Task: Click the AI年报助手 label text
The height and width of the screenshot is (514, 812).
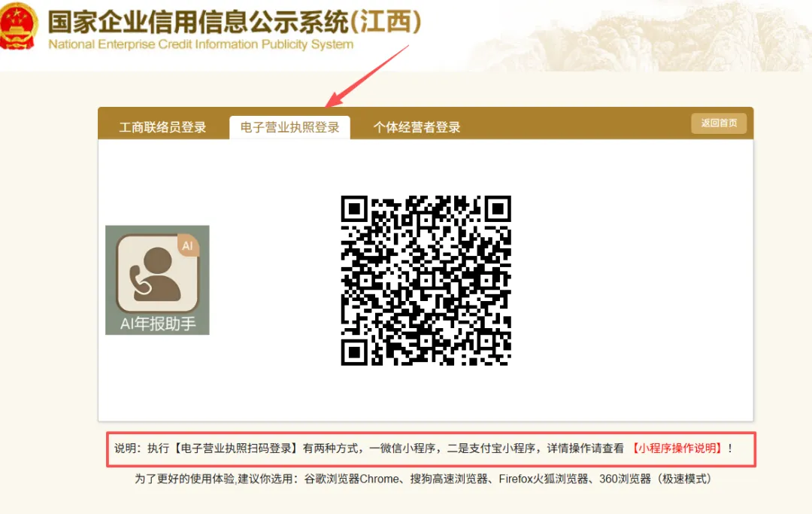Action: click(x=158, y=324)
